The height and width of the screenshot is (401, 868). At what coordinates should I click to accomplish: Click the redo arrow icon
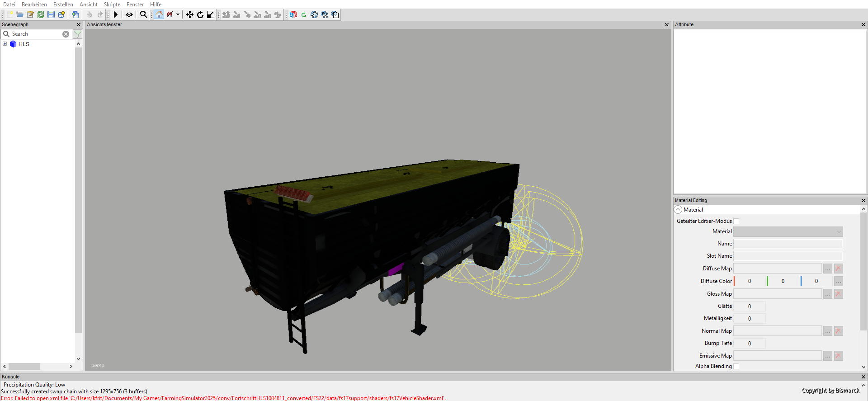click(x=100, y=14)
